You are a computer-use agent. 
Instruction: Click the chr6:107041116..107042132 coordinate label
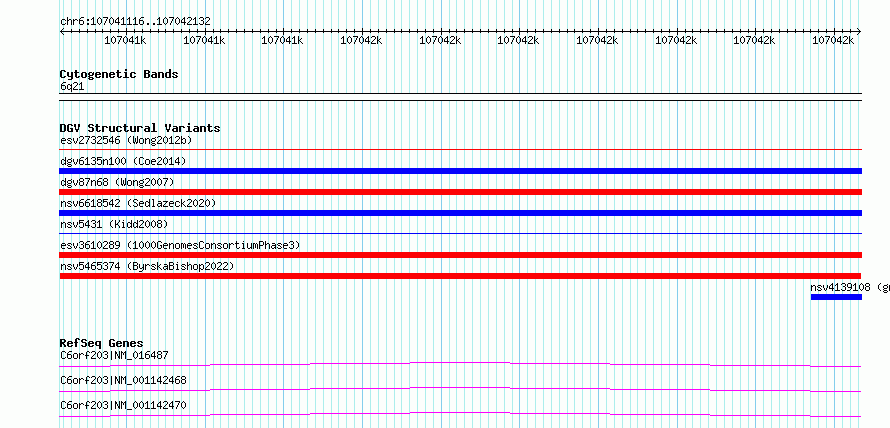coord(135,21)
